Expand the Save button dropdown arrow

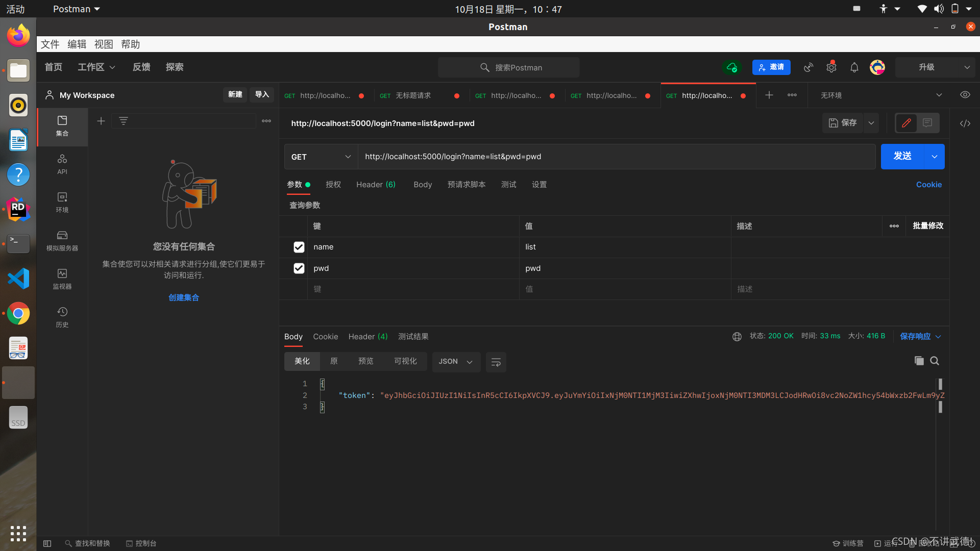871,123
